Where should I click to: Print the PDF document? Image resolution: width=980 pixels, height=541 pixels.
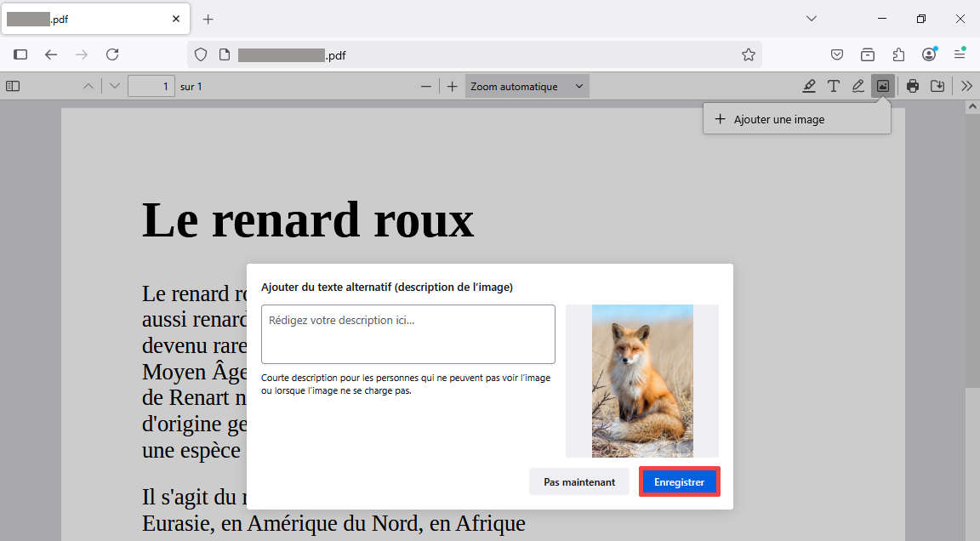pyautogui.click(x=912, y=85)
